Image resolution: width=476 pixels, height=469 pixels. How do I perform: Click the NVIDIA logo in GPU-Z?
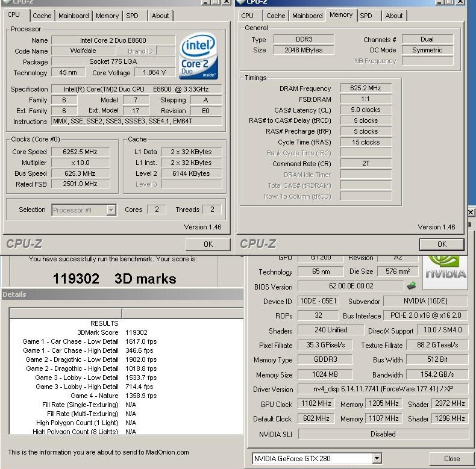445,272
